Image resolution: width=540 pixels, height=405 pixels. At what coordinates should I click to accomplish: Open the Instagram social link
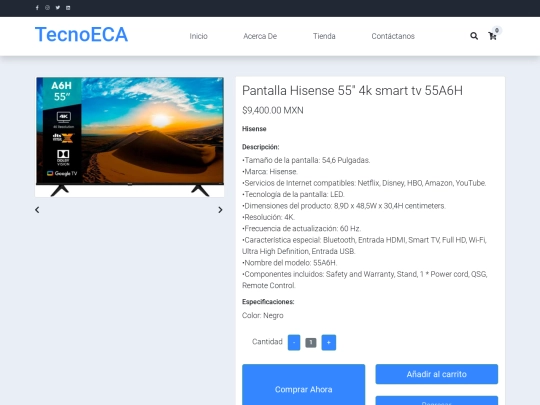(48, 8)
